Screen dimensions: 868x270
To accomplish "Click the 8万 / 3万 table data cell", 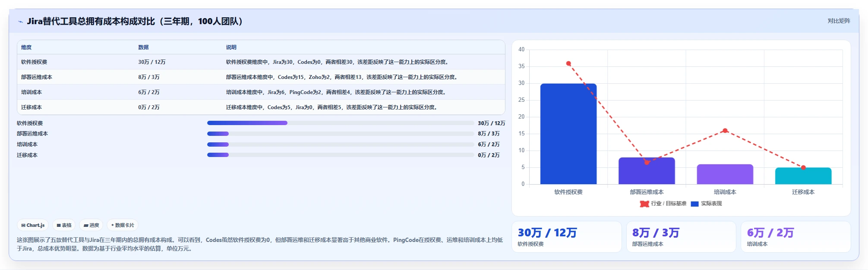I will [149, 77].
